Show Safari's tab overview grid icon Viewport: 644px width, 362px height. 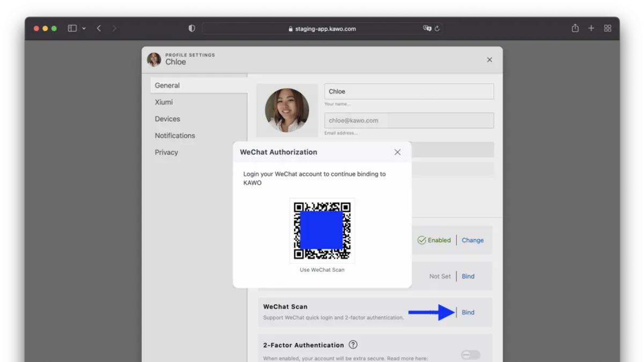click(x=608, y=28)
